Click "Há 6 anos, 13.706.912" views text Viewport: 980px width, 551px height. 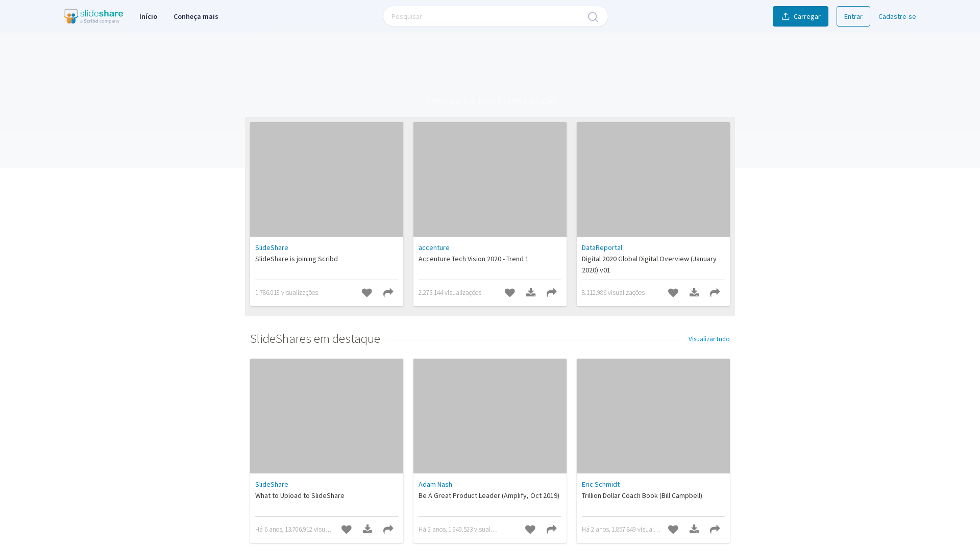pyautogui.click(x=293, y=529)
